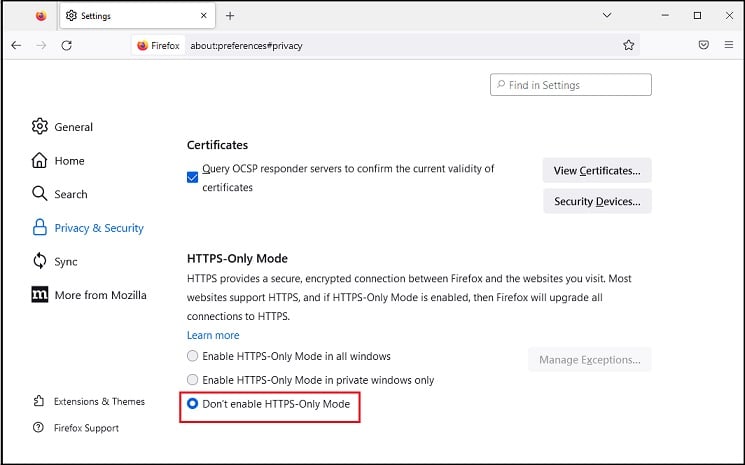The width and height of the screenshot is (745, 465).
Task: Open the Save to Pocket icon
Action: click(704, 45)
